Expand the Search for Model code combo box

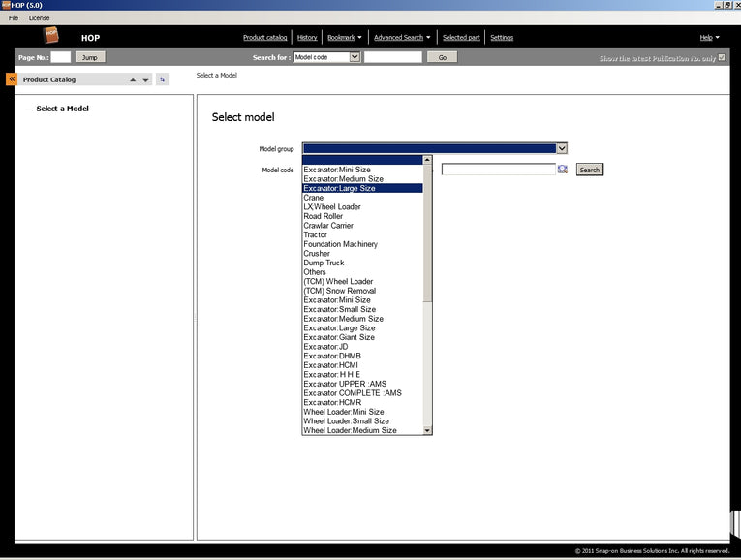pyautogui.click(x=355, y=57)
